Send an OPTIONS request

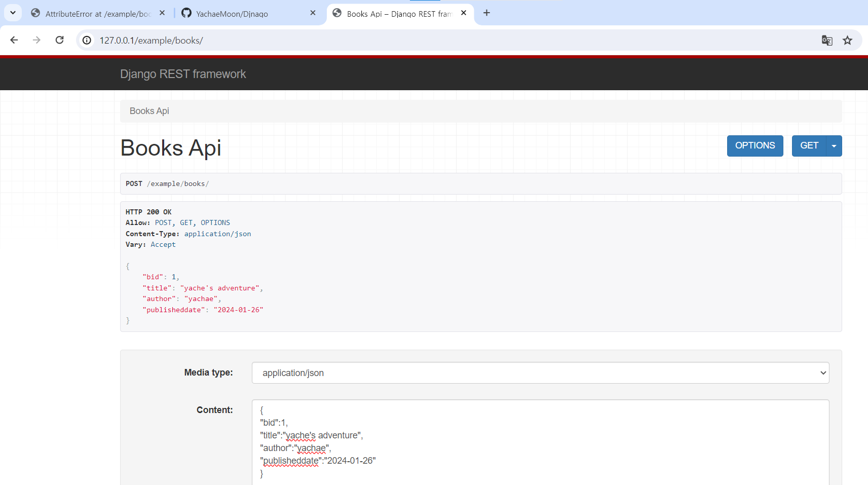click(755, 146)
